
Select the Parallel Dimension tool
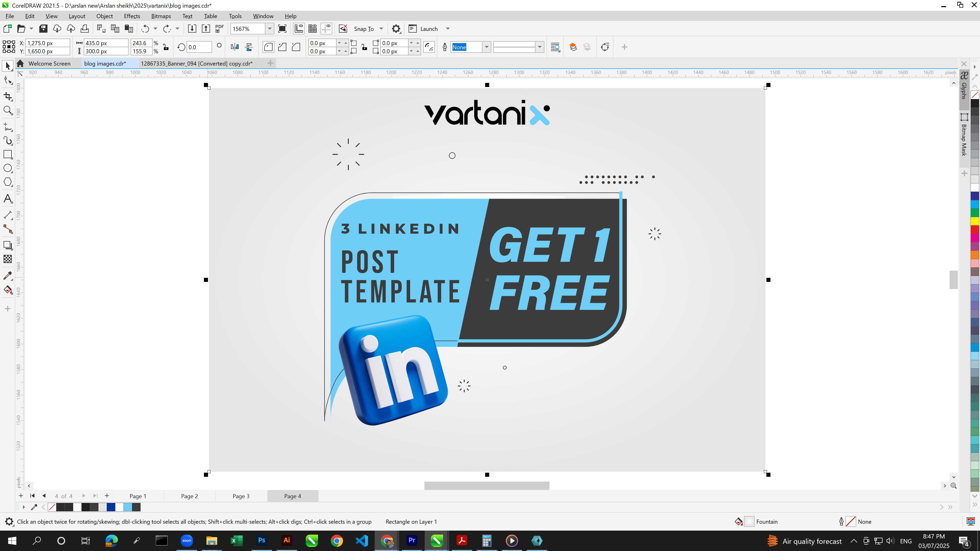click(8, 215)
